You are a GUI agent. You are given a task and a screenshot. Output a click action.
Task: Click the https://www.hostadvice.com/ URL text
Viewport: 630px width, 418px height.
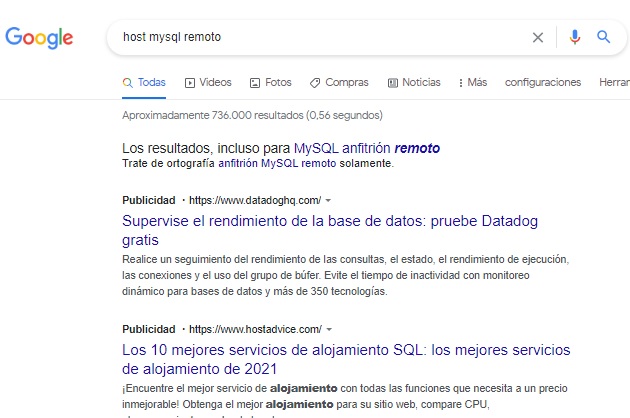point(256,329)
